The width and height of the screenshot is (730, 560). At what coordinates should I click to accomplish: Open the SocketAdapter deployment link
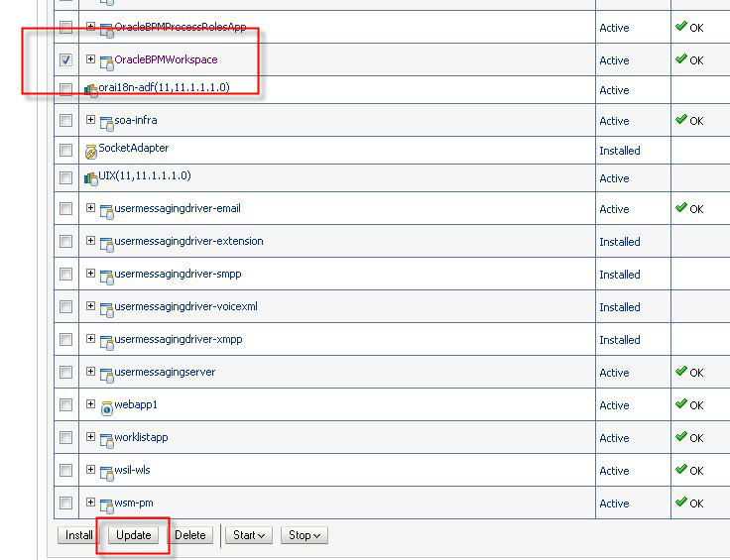tap(134, 148)
